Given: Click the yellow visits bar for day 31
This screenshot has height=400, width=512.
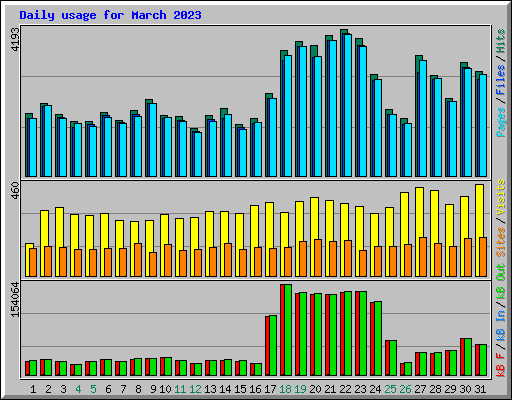Looking at the screenshot, I should pyautogui.click(x=479, y=211).
